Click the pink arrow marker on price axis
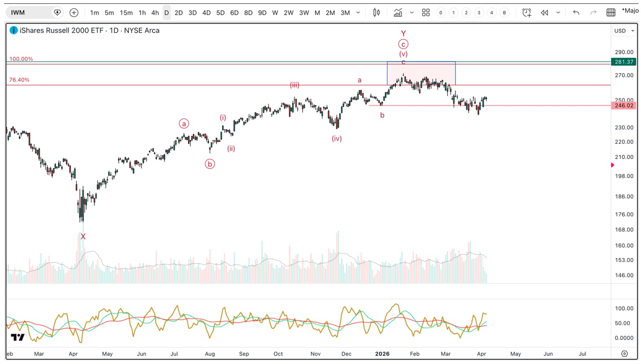This screenshot has width=641, height=364. tap(613, 165)
